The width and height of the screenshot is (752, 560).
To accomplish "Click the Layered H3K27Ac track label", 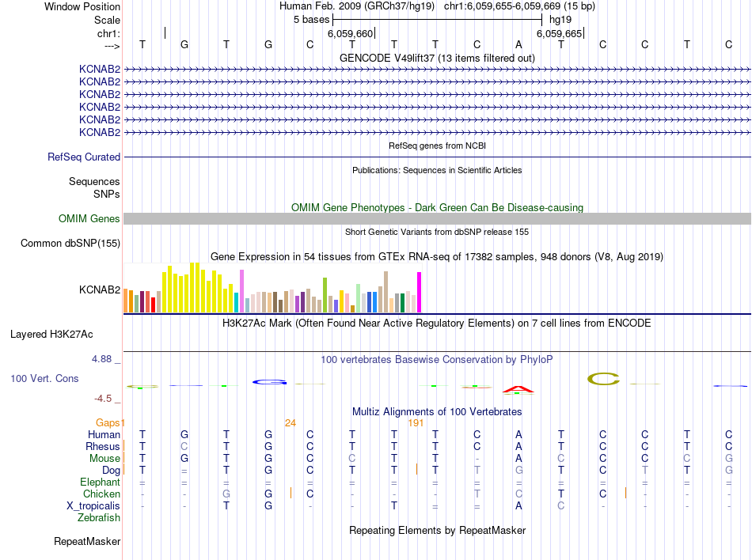I will point(51,335).
